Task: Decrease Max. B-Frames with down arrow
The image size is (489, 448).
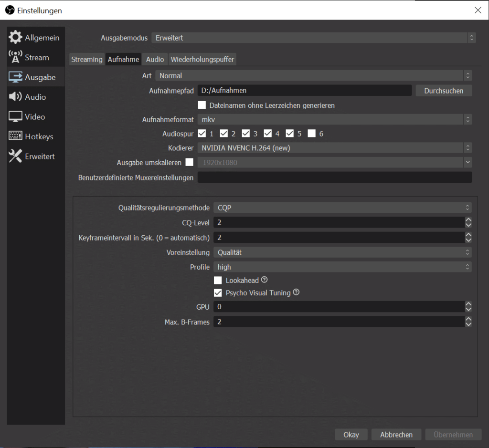Action: 468,324
